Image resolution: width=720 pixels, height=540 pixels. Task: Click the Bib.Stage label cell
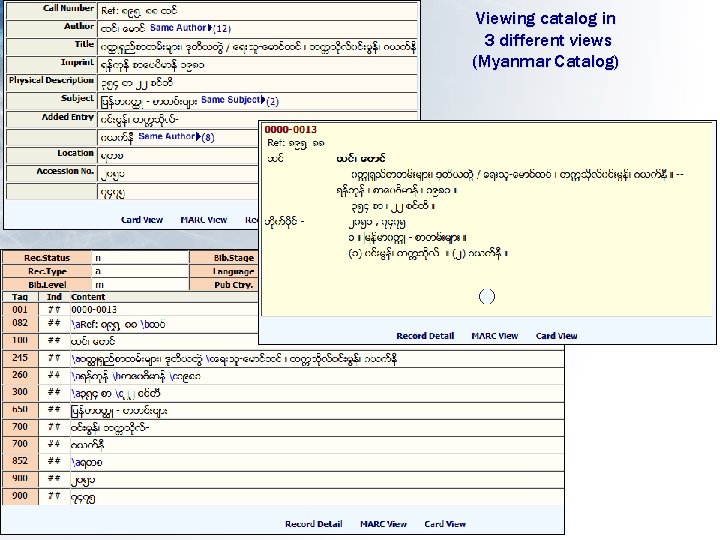point(225,258)
